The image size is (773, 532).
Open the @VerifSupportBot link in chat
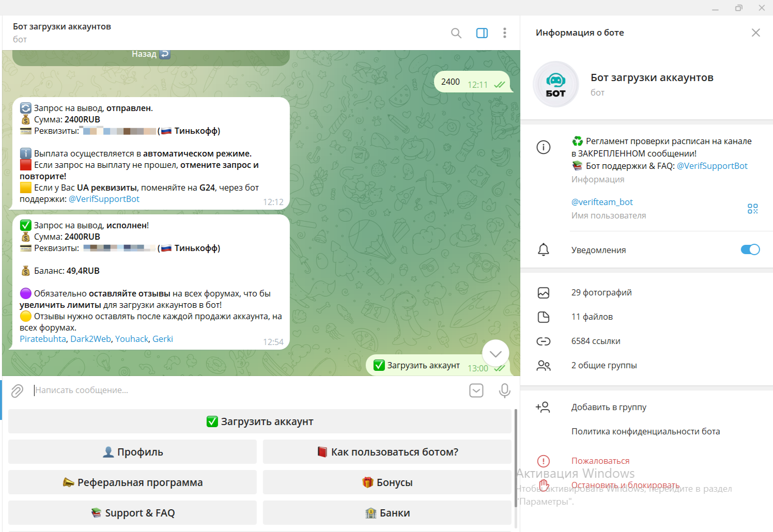tap(104, 199)
